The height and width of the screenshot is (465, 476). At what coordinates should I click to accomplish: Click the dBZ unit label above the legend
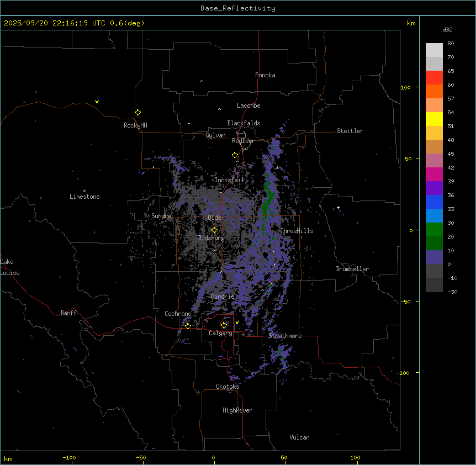(x=448, y=29)
